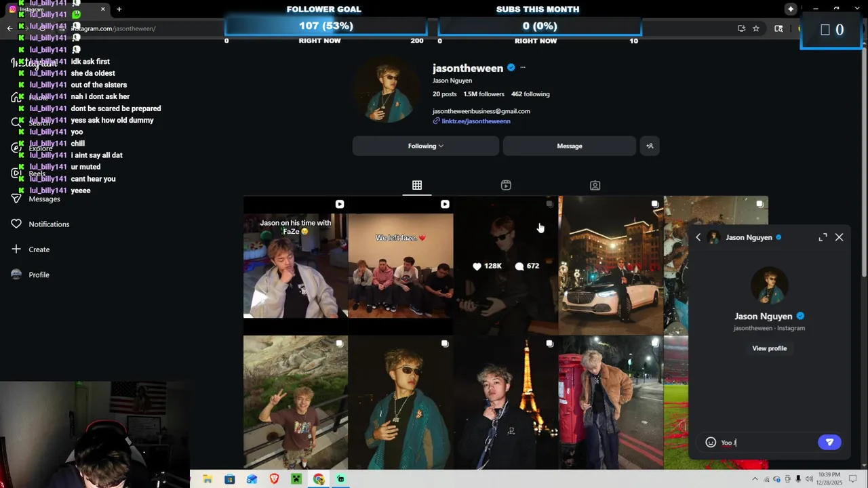This screenshot has height=488, width=868.
Task: Click the 1.5M followers count
Action: tap(484, 94)
